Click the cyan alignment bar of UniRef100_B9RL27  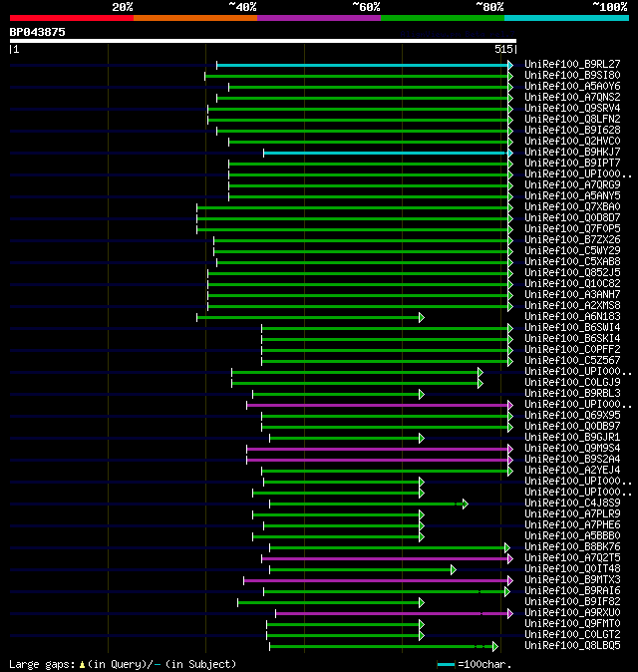click(363, 65)
